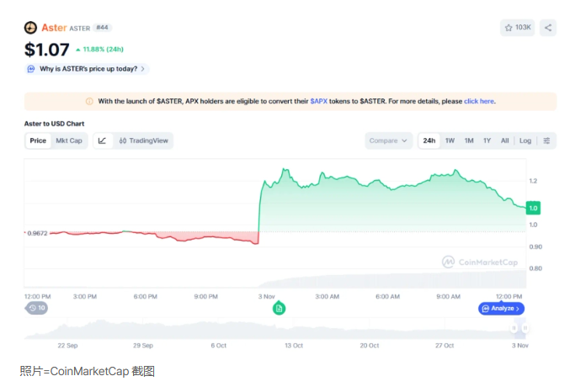Select 1W time range tab
Screen dimensions: 570x392
coord(450,140)
